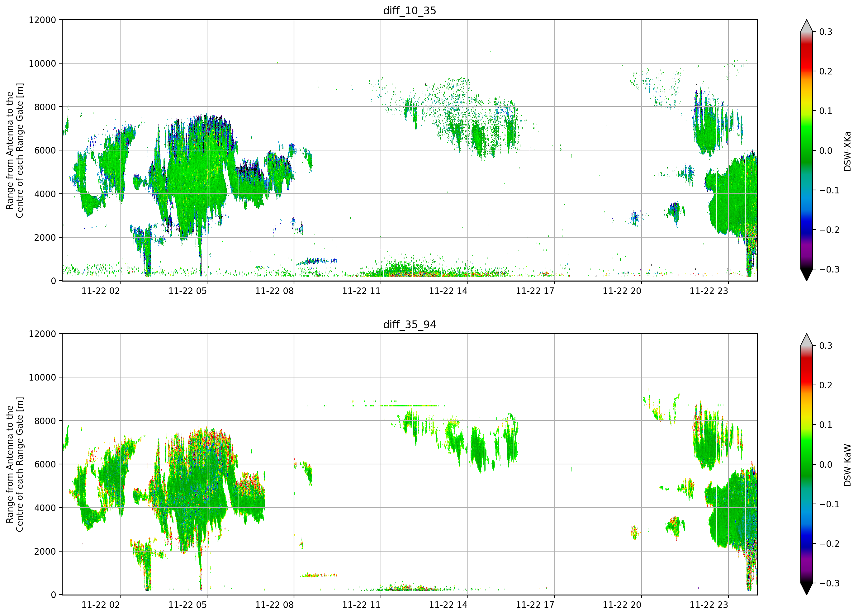
Task: Click the '11-22 11' x-tick label in diff_35_94
Action: click(361, 605)
